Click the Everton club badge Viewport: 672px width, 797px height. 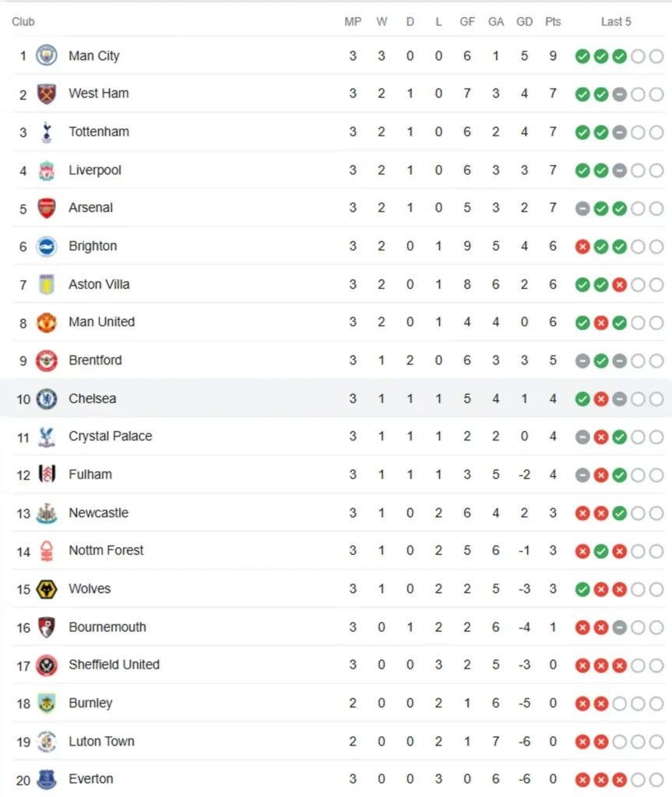click(47, 778)
